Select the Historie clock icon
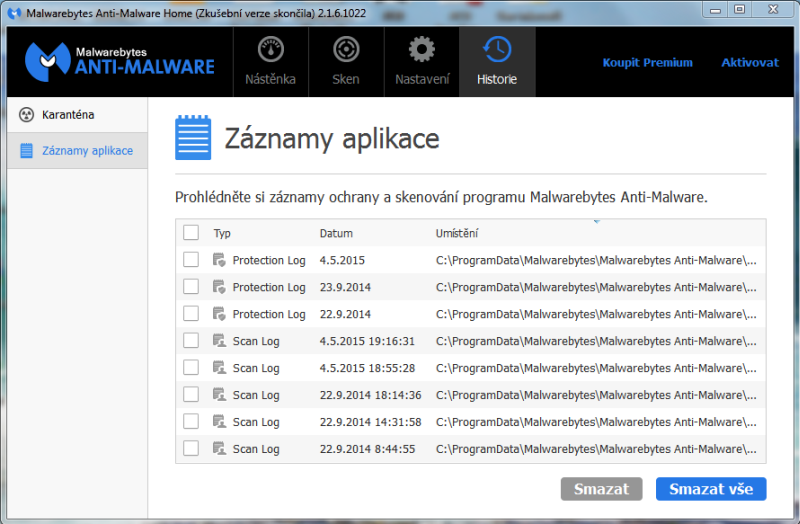 click(497, 50)
